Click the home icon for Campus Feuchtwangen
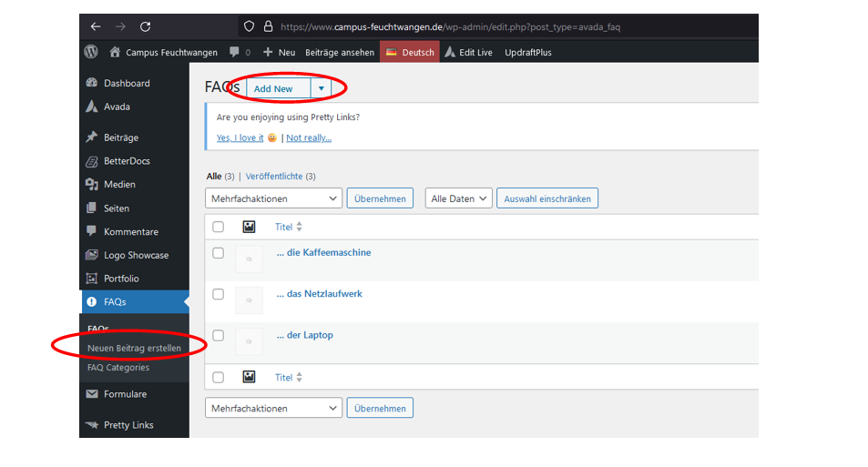The image size is (868, 467). [x=115, y=52]
